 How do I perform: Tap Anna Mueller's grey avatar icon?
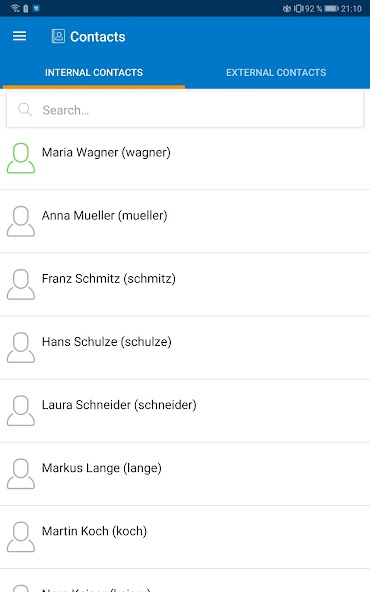pos(21,221)
